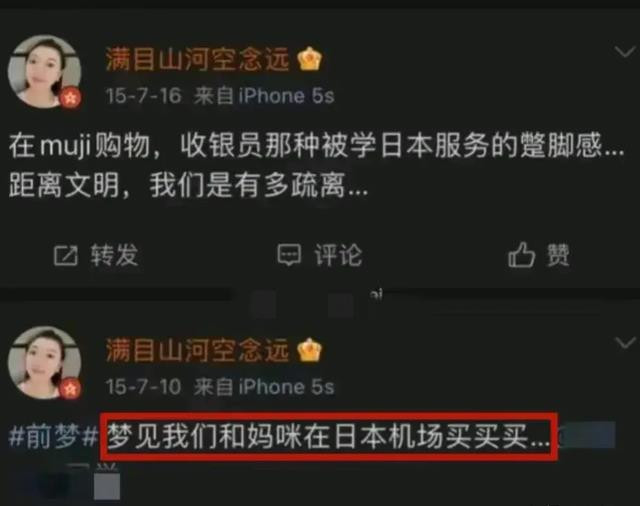
Task: Click the repost (转发) arrow icon
Action: 66,256
